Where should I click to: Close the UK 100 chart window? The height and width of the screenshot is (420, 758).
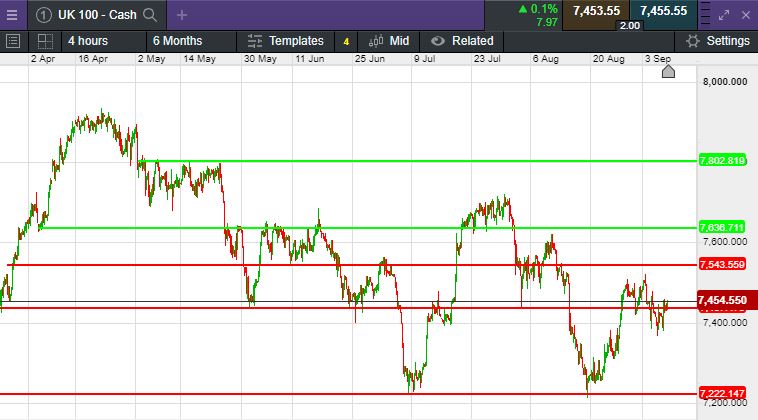tap(745, 15)
